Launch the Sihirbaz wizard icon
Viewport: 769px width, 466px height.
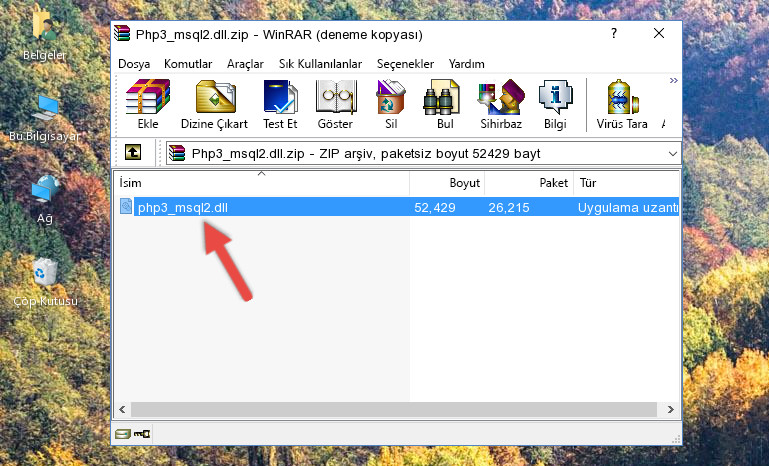[x=501, y=104]
